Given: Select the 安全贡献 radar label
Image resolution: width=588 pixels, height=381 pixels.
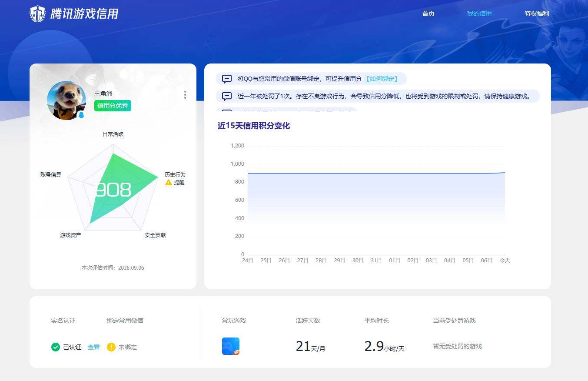Looking at the screenshot, I should pyautogui.click(x=155, y=235).
